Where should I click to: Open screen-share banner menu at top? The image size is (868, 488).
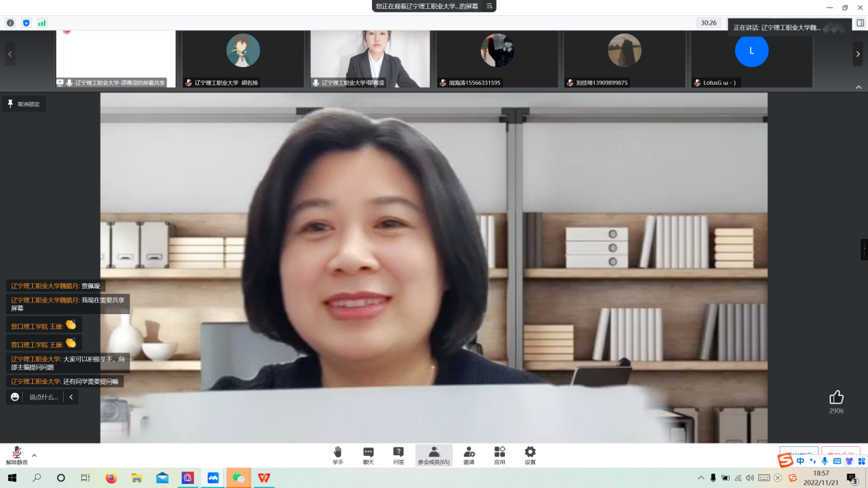coord(489,6)
